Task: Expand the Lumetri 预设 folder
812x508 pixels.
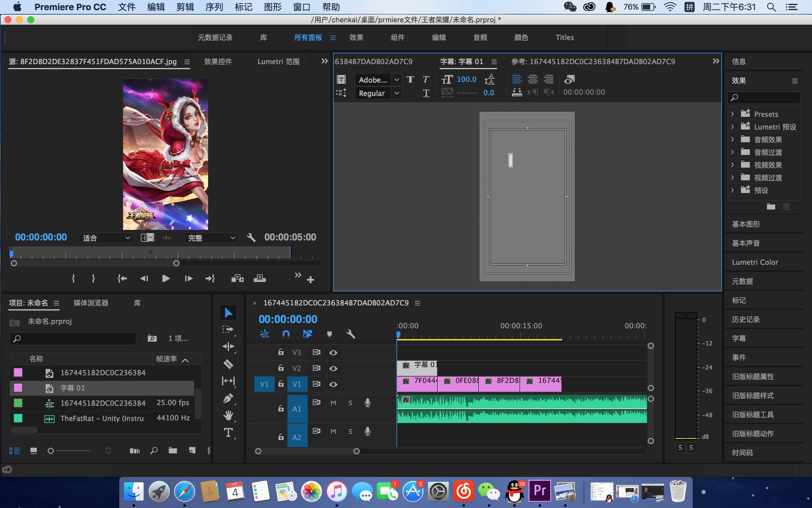Action: [x=732, y=127]
